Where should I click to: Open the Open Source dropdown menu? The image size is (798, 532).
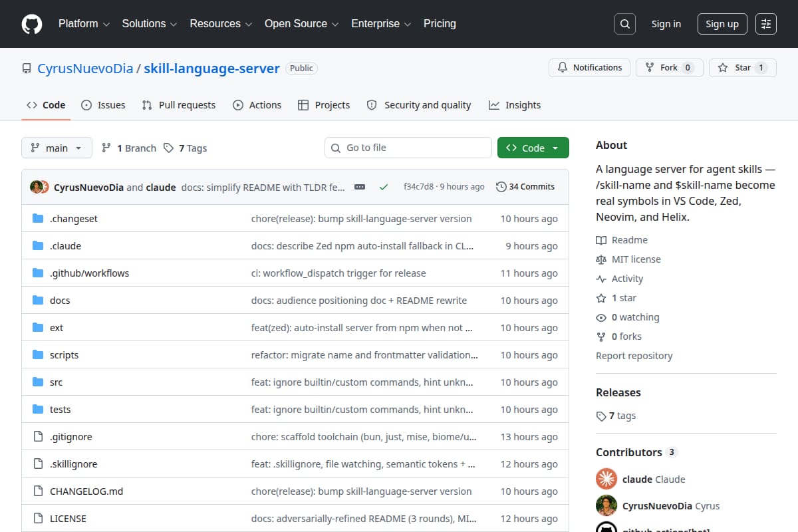coord(301,24)
